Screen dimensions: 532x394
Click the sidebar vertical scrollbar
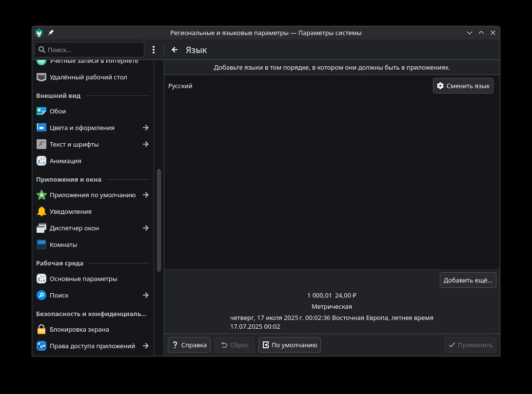point(158,220)
